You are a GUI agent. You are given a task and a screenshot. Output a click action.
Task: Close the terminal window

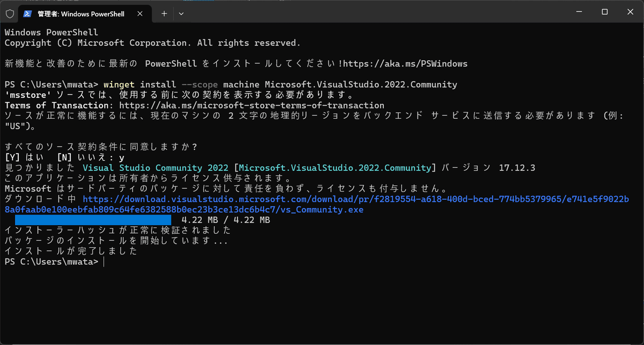point(631,12)
